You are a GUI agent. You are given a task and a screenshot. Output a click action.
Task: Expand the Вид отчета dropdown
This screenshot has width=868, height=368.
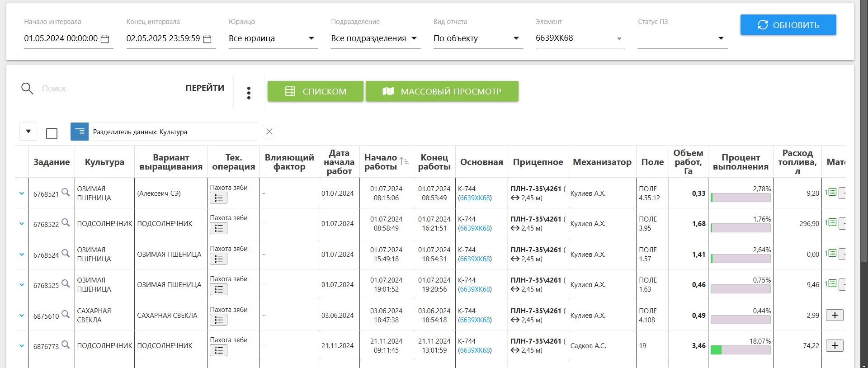tap(476, 38)
